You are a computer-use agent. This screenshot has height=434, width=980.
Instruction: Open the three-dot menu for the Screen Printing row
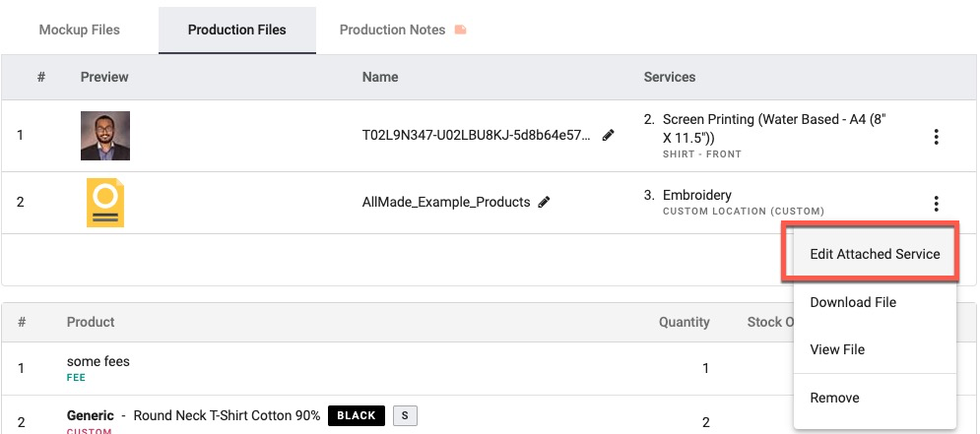pos(936,137)
